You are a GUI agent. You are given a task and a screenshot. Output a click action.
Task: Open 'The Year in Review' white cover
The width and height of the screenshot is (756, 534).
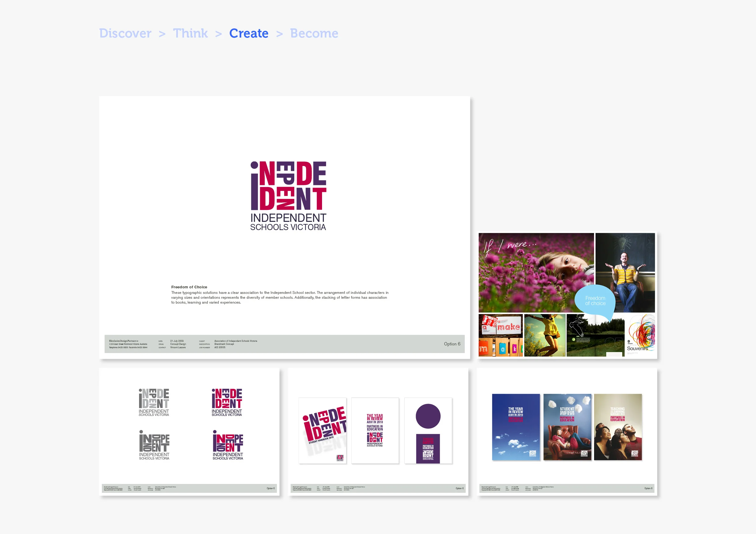click(x=375, y=431)
